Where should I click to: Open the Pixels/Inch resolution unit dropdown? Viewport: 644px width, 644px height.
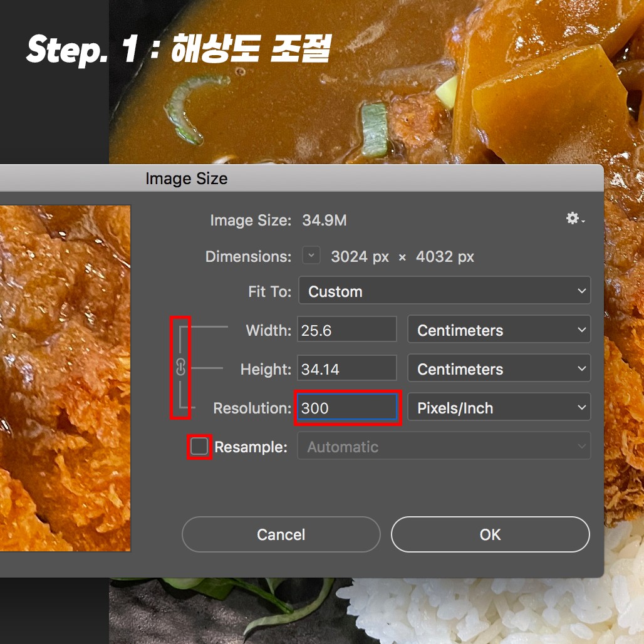499,407
